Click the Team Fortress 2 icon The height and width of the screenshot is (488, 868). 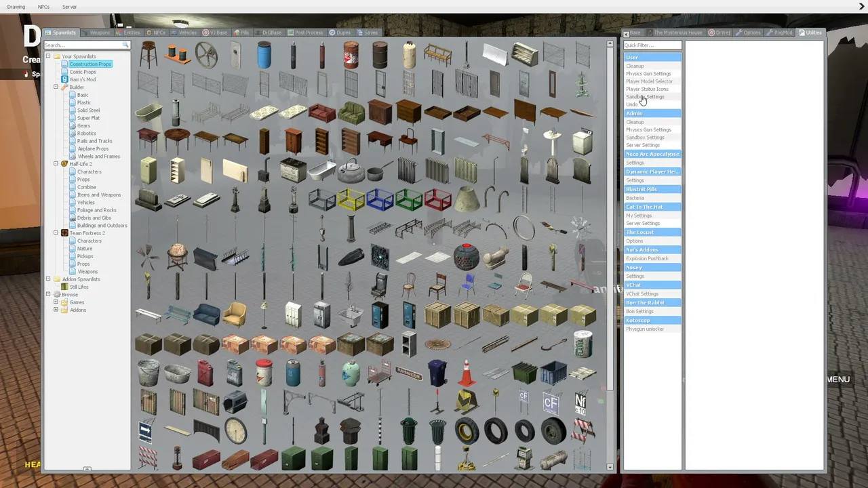click(x=64, y=233)
